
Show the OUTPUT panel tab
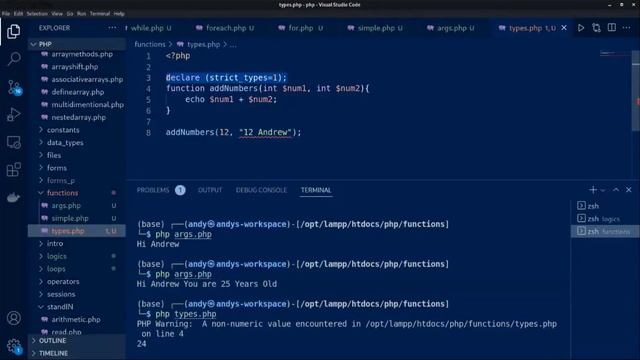pyautogui.click(x=210, y=190)
